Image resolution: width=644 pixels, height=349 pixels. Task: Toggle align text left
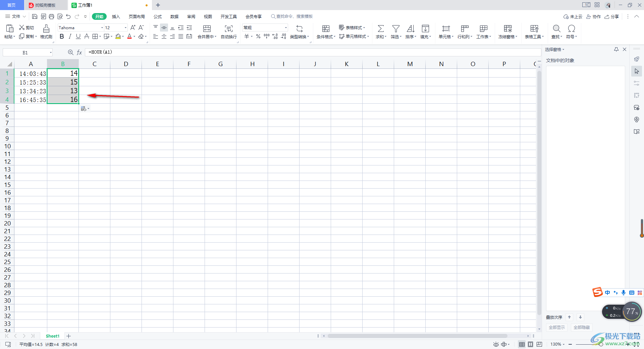click(156, 36)
